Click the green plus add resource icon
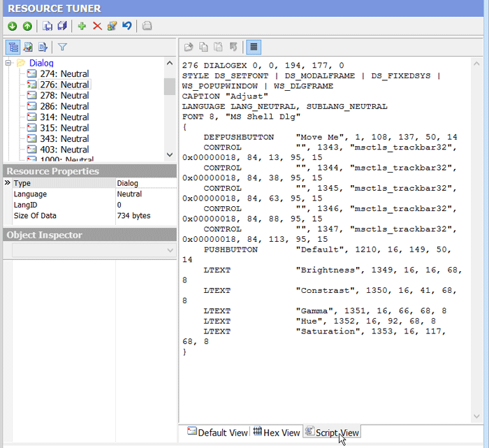 82,27
